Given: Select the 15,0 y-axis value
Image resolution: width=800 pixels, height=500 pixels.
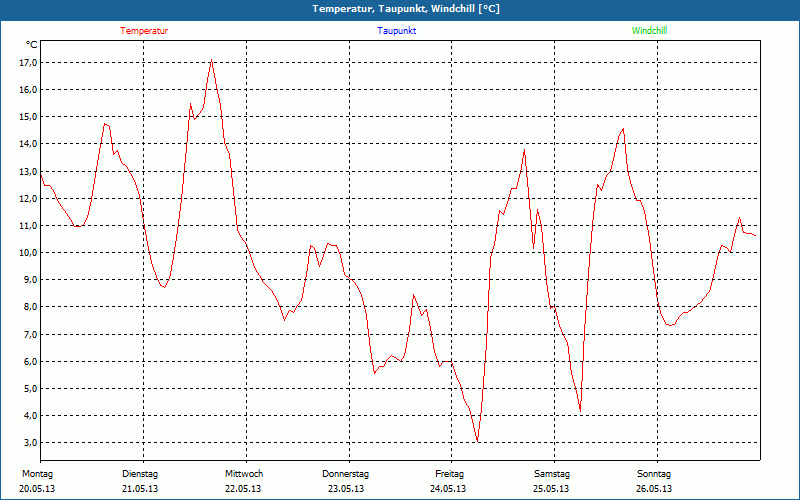Looking at the screenshot, I should click(27, 116).
